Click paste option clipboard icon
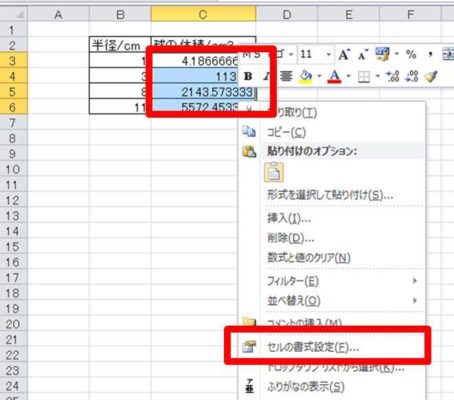The image size is (454, 400). click(x=274, y=172)
